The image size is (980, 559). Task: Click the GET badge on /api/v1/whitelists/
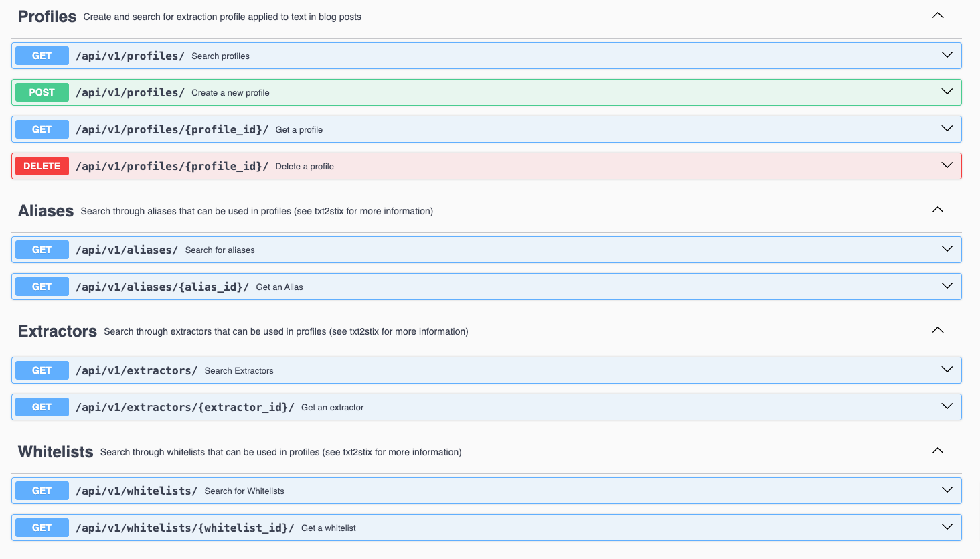point(42,490)
